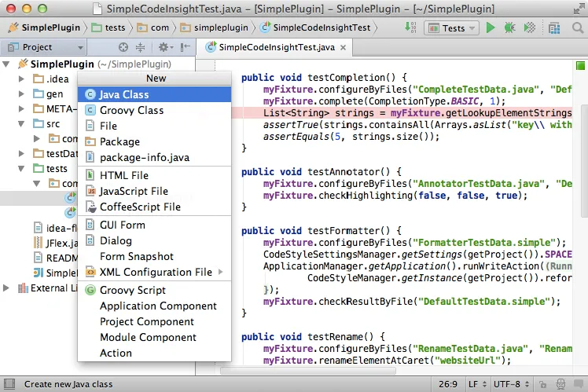Expand External Libraries node
Image resolution: width=588 pixels, height=392 pixels.
[x=6, y=288]
